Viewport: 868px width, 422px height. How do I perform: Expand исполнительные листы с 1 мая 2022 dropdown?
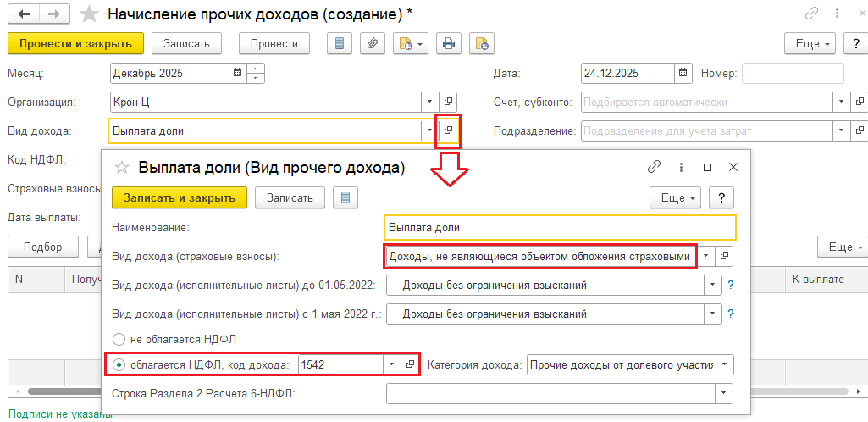tap(713, 314)
